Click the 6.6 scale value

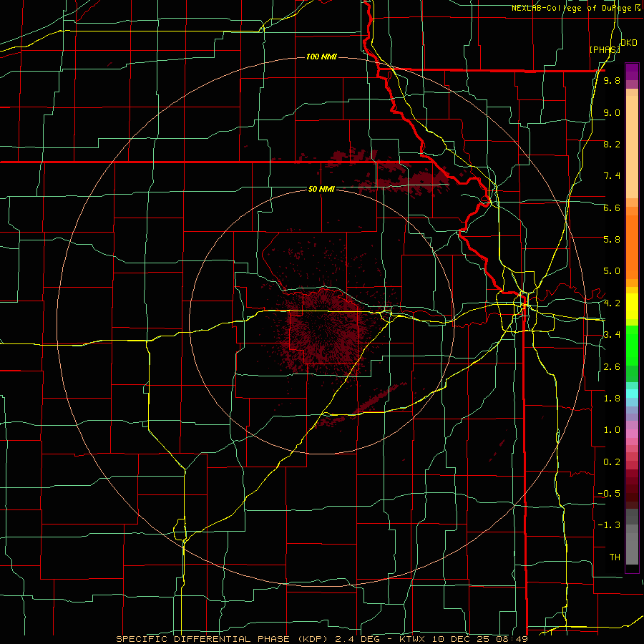point(612,208)
